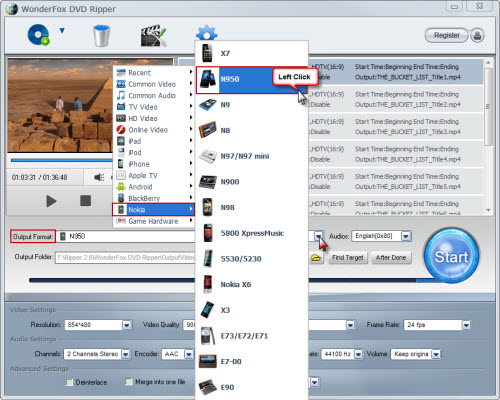The image size is (500, 400).
Task: Stop the preview playback
Action: (85, 201)
